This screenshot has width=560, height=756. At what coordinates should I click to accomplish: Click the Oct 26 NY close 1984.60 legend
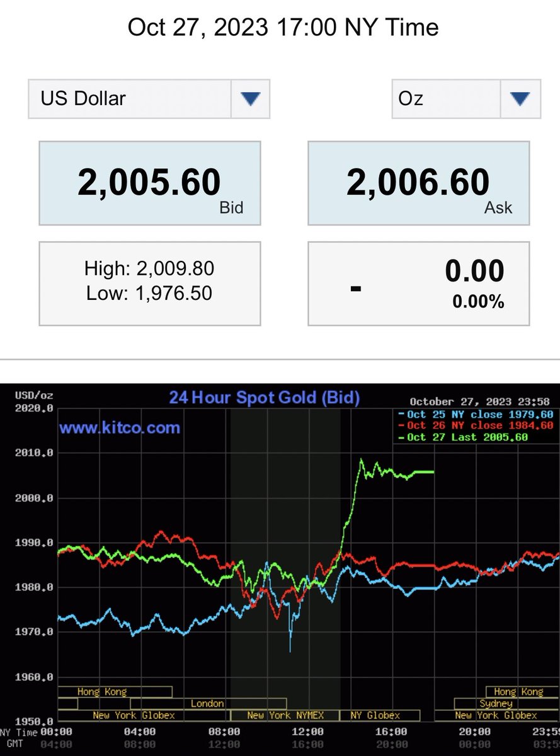(476, 426)
